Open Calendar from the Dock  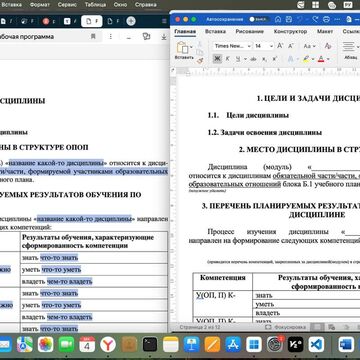[x=87, y=344]
